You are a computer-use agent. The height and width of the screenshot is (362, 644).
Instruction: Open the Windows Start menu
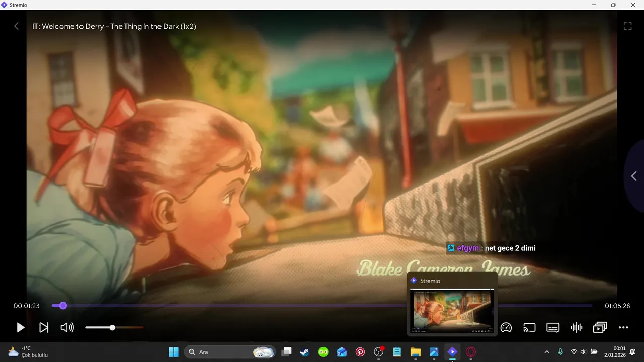point(173,352)
